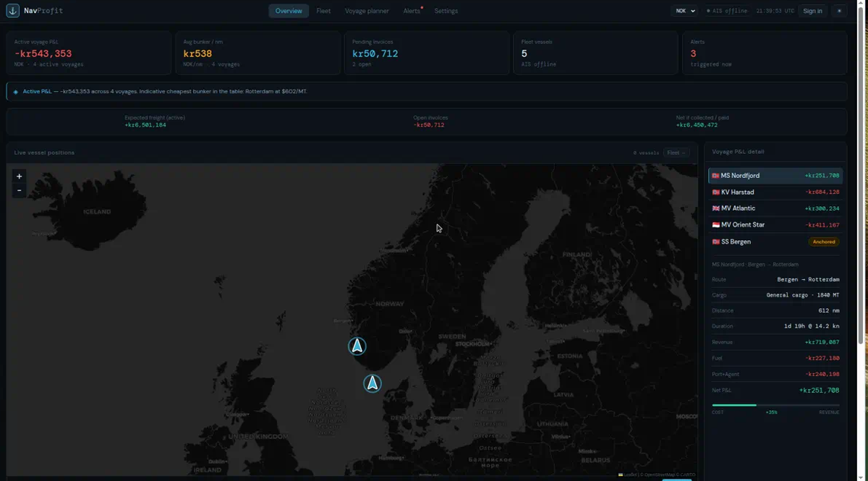Toggle the light/dark theme sun icon
The image size is (868, 481).
839,11
